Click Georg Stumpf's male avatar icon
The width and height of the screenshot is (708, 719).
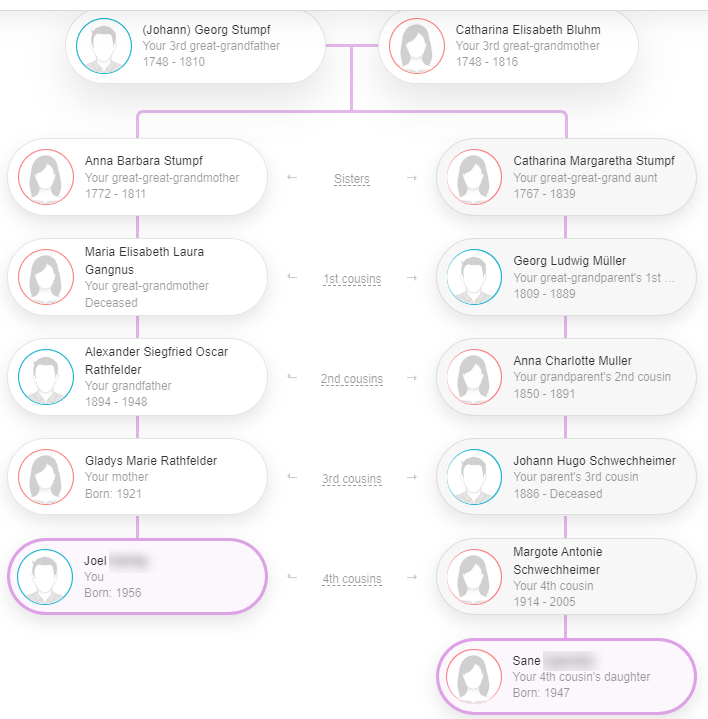104,46
